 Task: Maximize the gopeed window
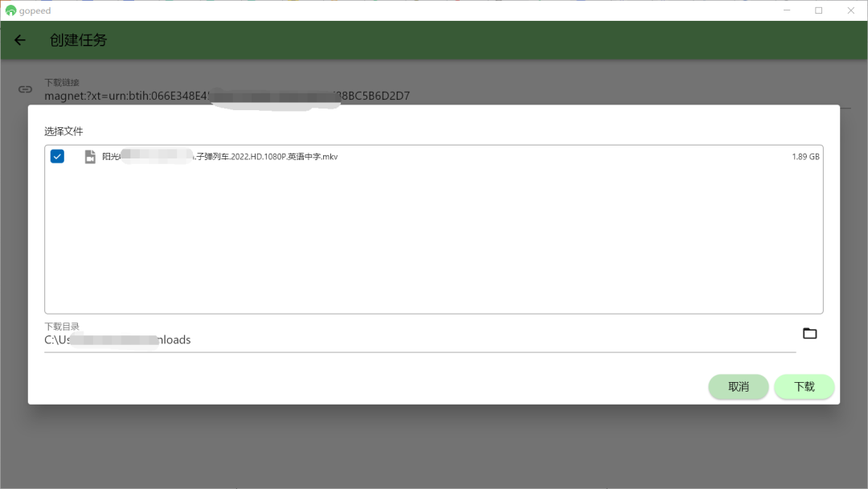[x=819, y=10]
